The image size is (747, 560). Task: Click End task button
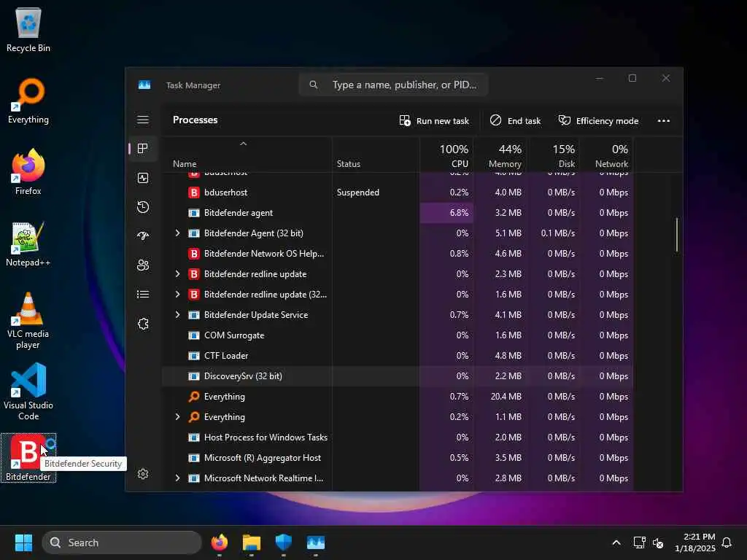tap(516, 120)
